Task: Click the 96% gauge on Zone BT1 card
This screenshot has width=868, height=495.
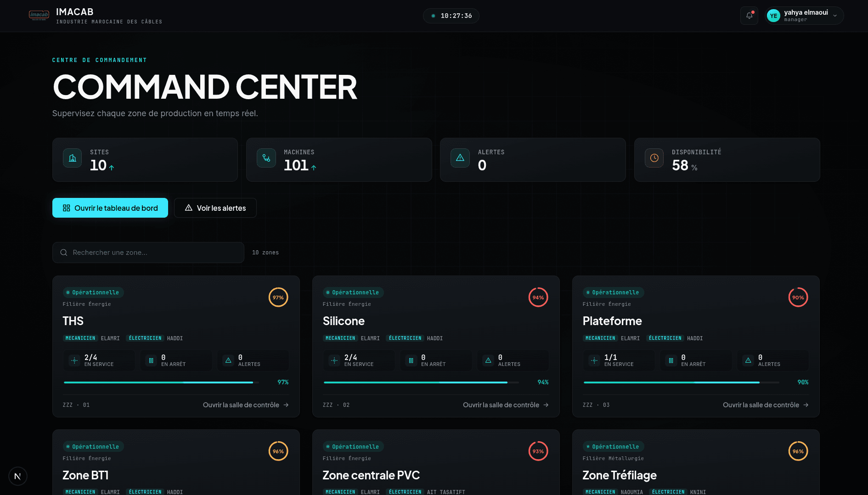Action: [278, 451]
